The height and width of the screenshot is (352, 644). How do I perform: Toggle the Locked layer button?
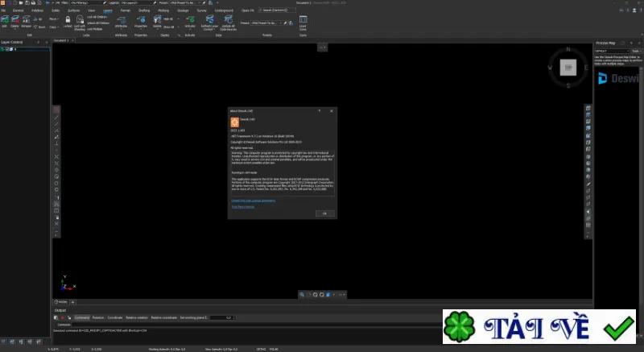(x=68, y=22)
